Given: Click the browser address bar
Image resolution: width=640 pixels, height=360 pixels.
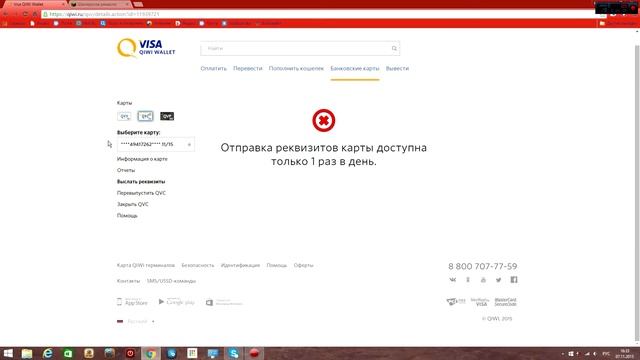Looking at the screenshot, I should [x=318, y=14].
